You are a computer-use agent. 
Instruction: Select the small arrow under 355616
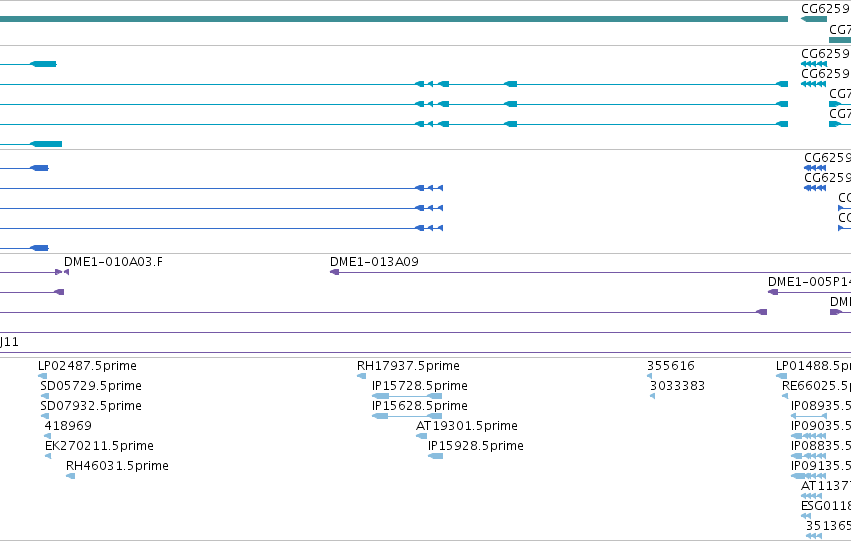pos(650,376)
